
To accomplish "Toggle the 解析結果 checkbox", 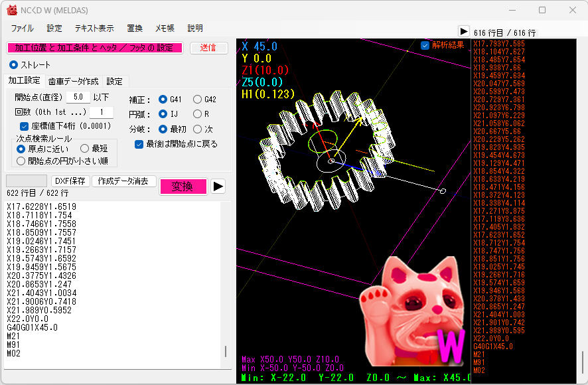I will (425, 45).
